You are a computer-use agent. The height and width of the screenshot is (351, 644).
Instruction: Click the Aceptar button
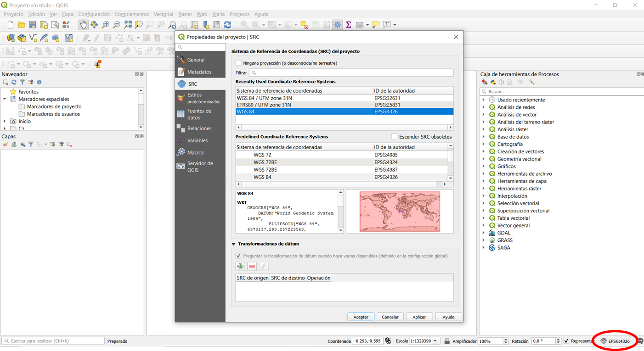(x=361, y=317)
